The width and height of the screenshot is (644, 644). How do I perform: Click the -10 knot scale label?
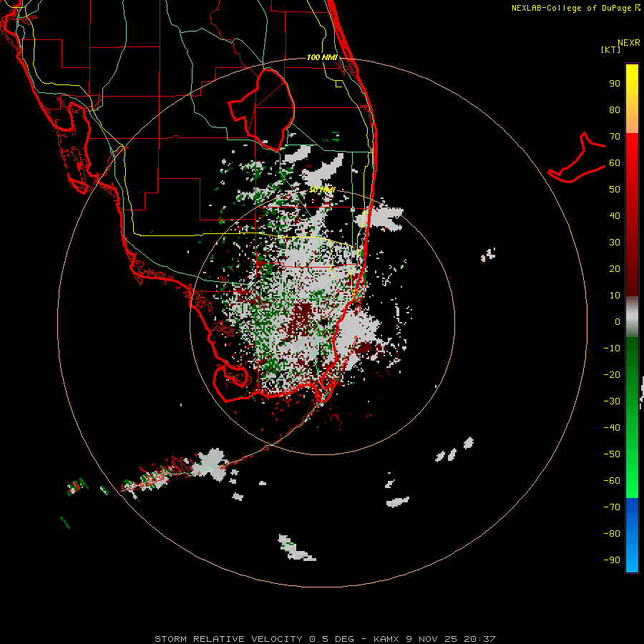[x=612, y=348]
